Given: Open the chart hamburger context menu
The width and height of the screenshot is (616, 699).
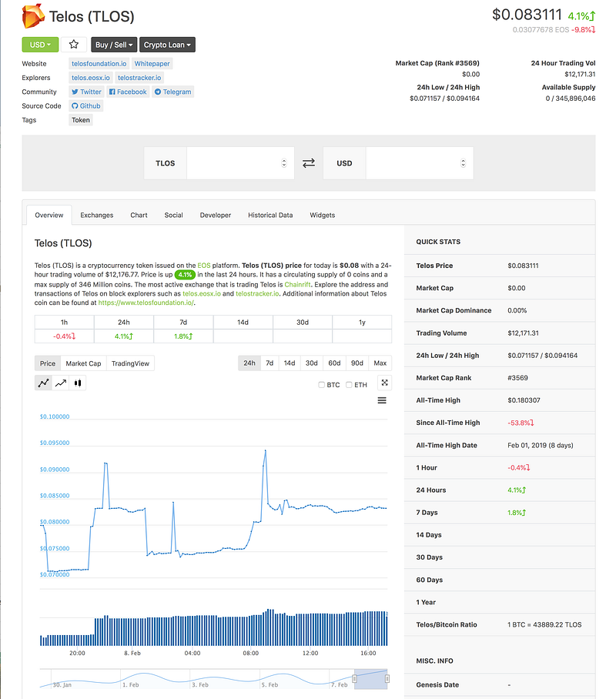Looking at the screenshot, I should tap(382, 400).
